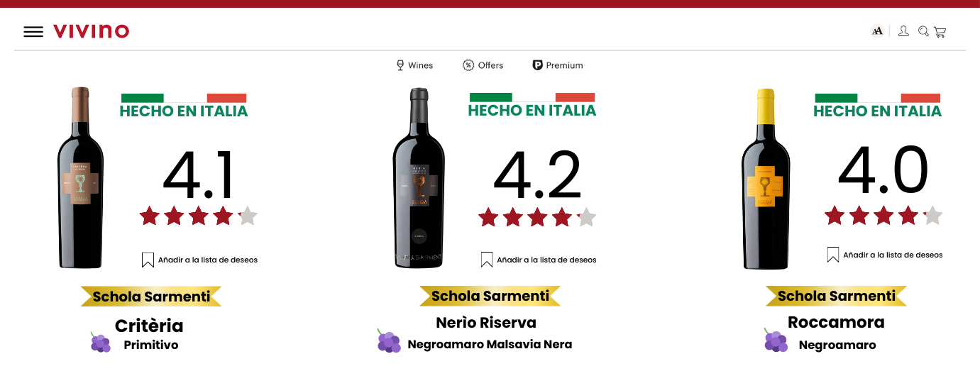Toggle wishlist bookmark for Nerìo Riserva
This screenshot has height=371, width=980.
click(x=487, y=260)
